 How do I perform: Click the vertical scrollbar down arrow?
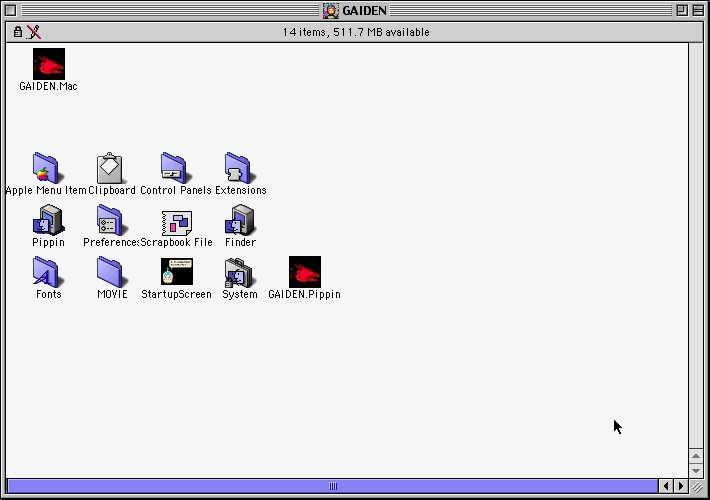point(696,471)
